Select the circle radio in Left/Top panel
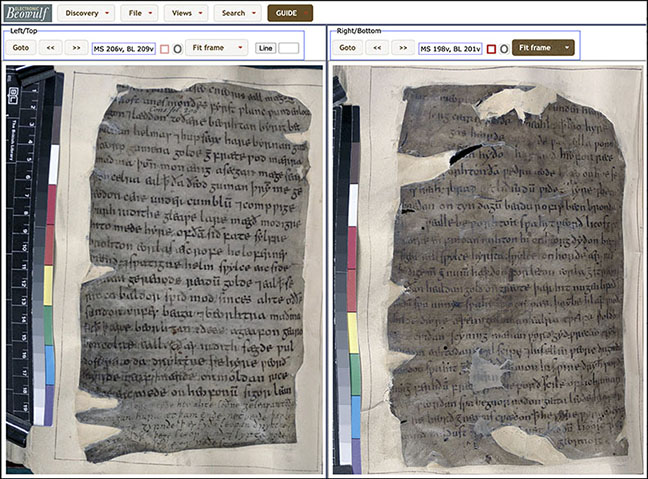The height and width of the screenshot is (479, 648). pos(177,49)
